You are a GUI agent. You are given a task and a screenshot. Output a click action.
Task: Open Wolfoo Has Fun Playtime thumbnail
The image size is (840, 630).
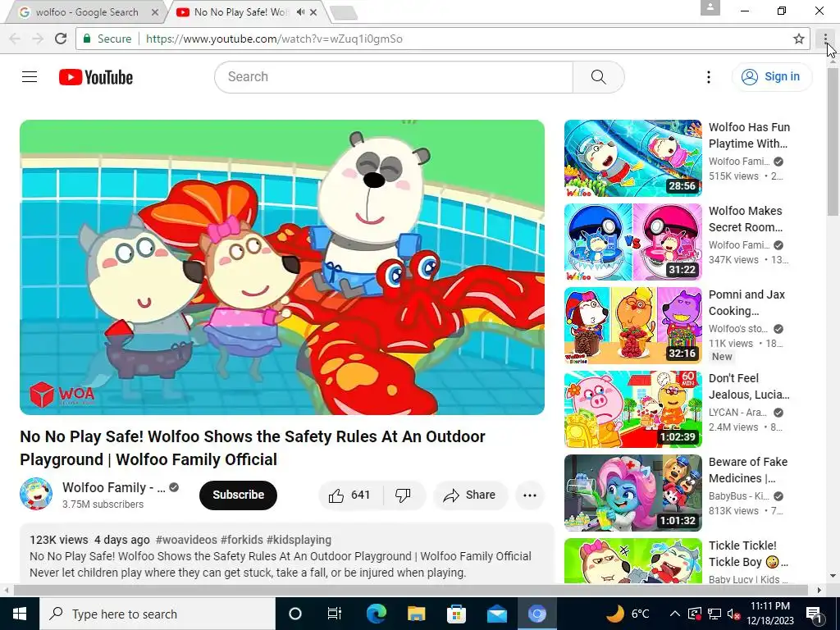click(632, 158)
